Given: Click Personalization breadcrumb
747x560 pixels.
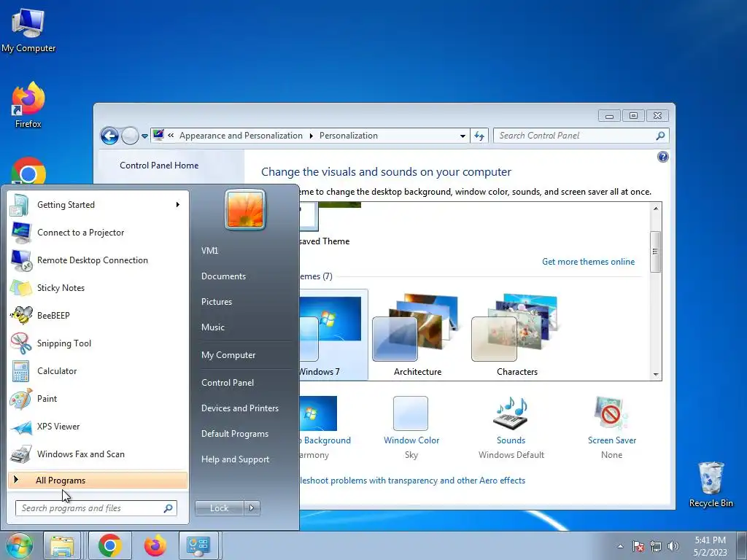Looking at the screenshot, I should (349, 136).
